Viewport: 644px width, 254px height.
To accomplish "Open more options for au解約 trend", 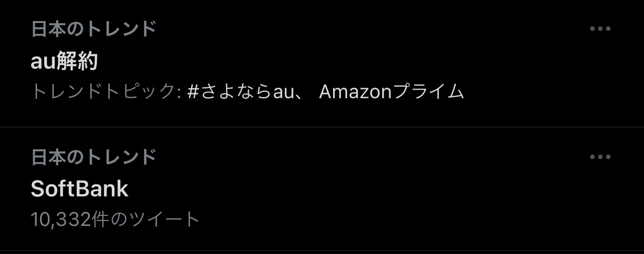I will click(600, 29).
